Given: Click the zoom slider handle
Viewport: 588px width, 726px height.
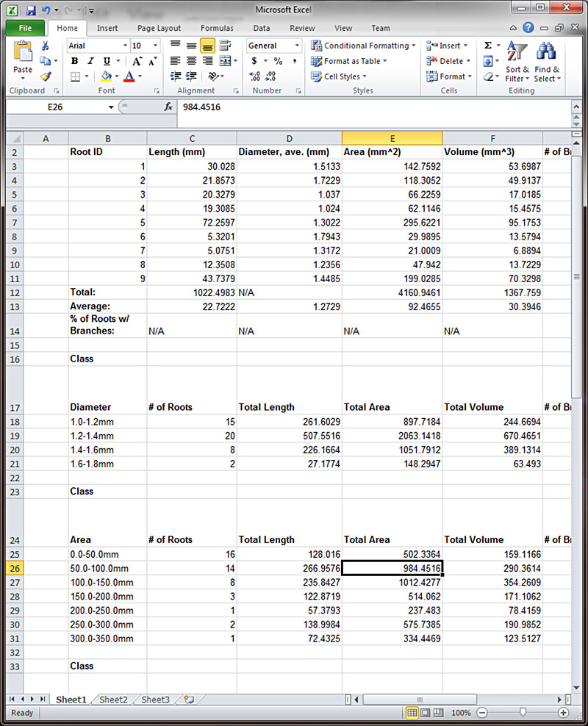Looking at the screenshot, I should (x=523, y=712).
